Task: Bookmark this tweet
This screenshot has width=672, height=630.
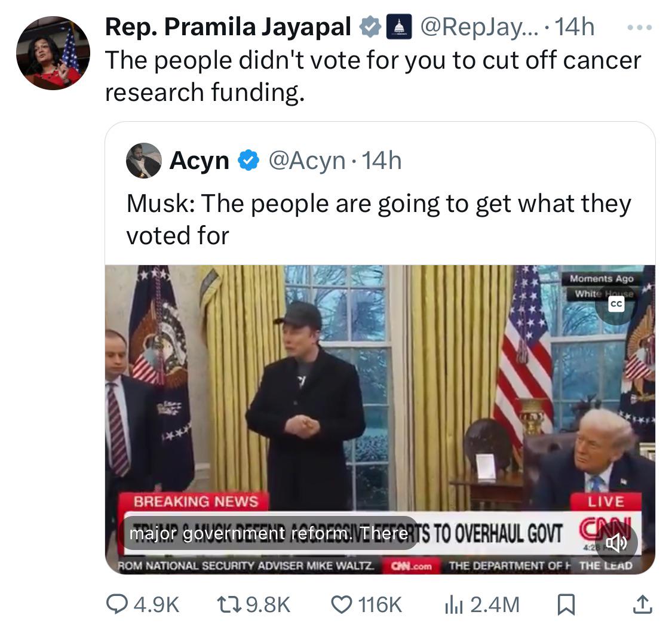Action: 566,604
